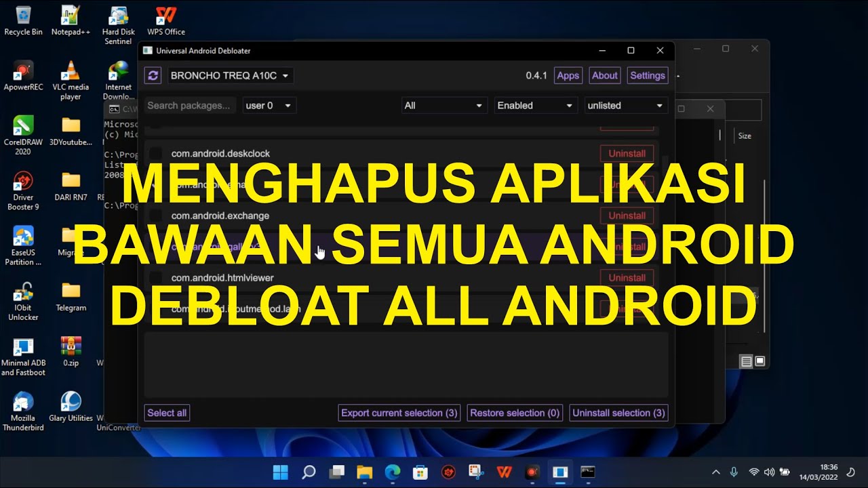Open the BRONCHO TREQ A10C device dropdown
The height and width of the screenshot is (488, 868).
[230, 75]
